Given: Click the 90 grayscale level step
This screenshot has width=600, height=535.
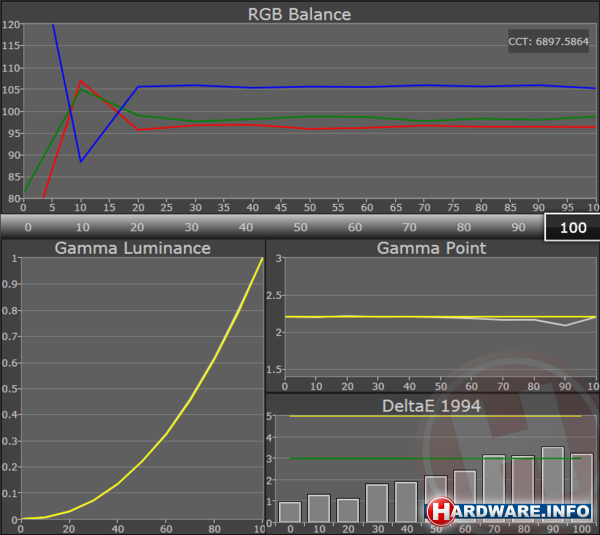Looking at the screenshot, I should [517, 227].
